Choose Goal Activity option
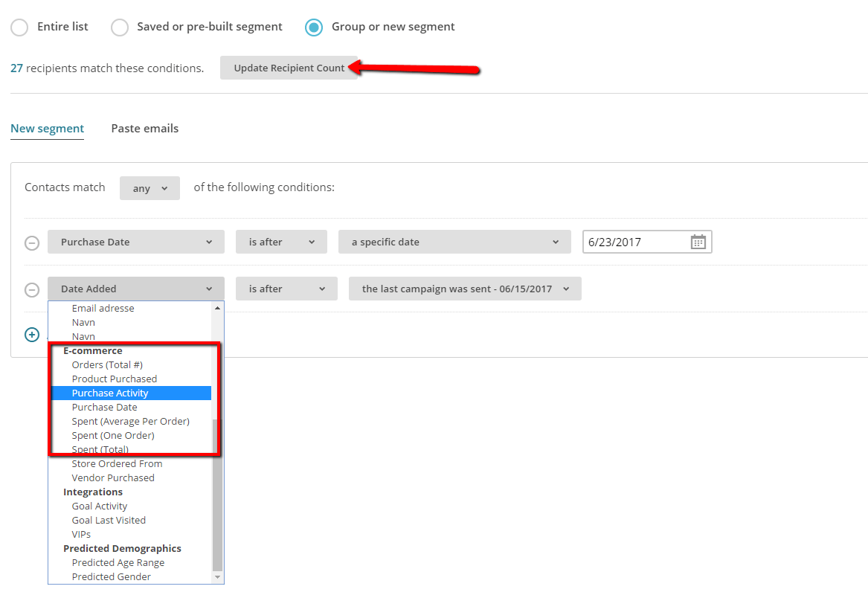This screenshot has height=595, width=868. 100,506
